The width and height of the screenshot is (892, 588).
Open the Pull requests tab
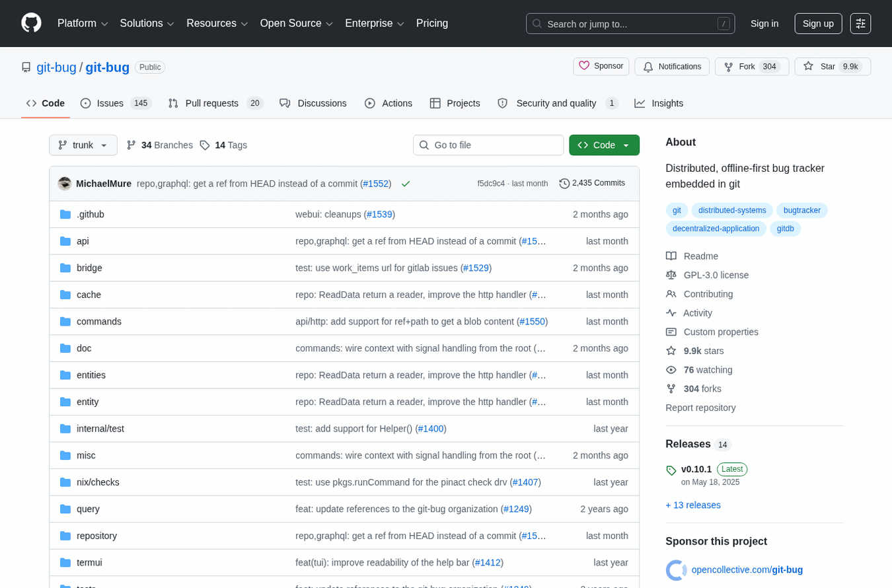tap(215, 103)
